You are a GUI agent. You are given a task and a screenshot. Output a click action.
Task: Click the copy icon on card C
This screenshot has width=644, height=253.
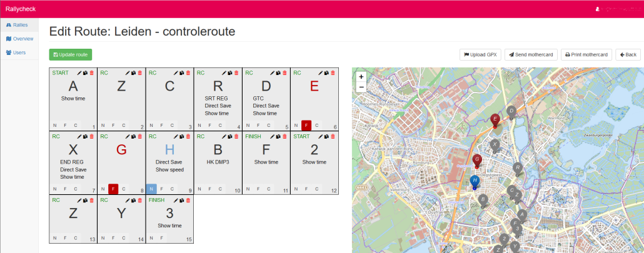coord(182,73)
